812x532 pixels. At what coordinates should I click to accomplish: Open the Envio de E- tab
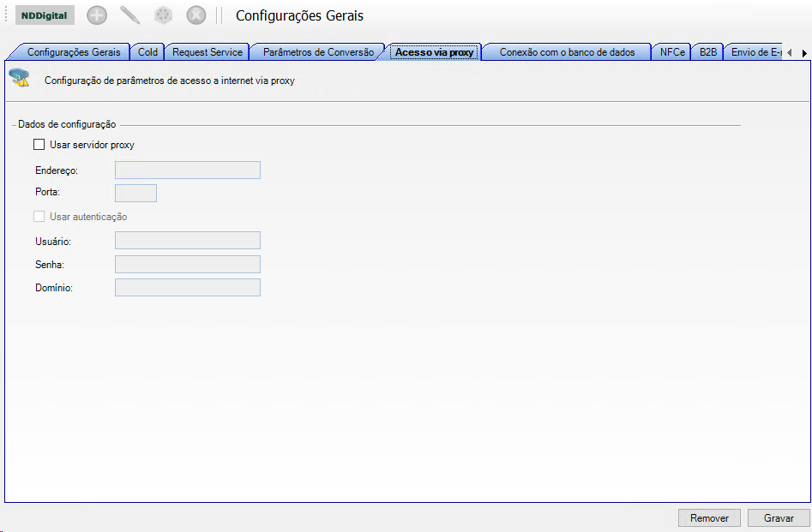point(755,52)
